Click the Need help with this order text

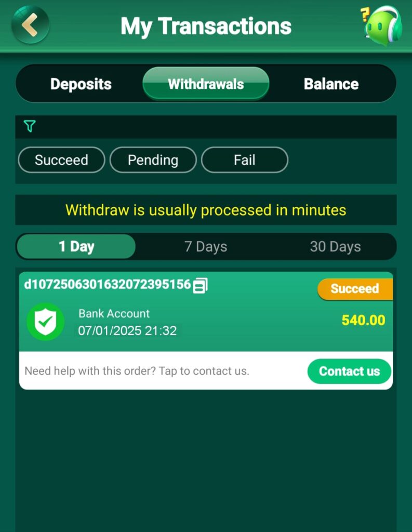pos(137,371)
